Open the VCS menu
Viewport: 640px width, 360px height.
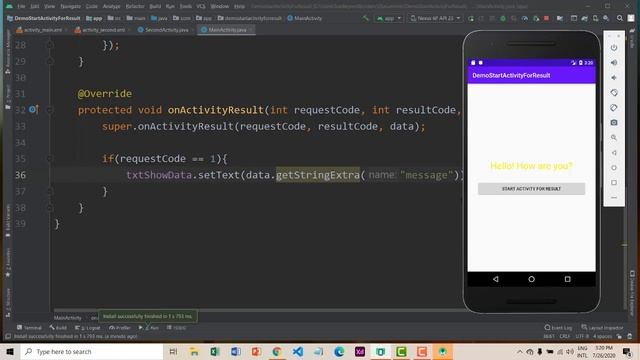201,6
